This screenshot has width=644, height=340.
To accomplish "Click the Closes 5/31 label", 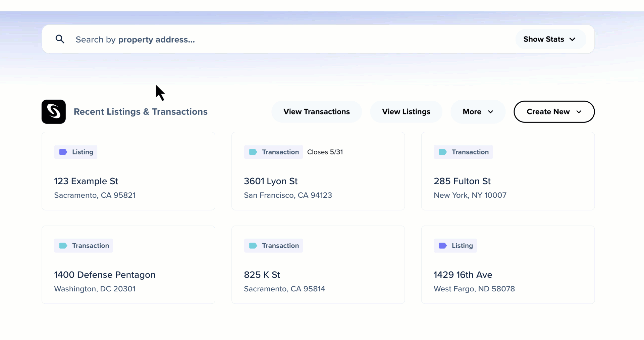I will 325,152.
